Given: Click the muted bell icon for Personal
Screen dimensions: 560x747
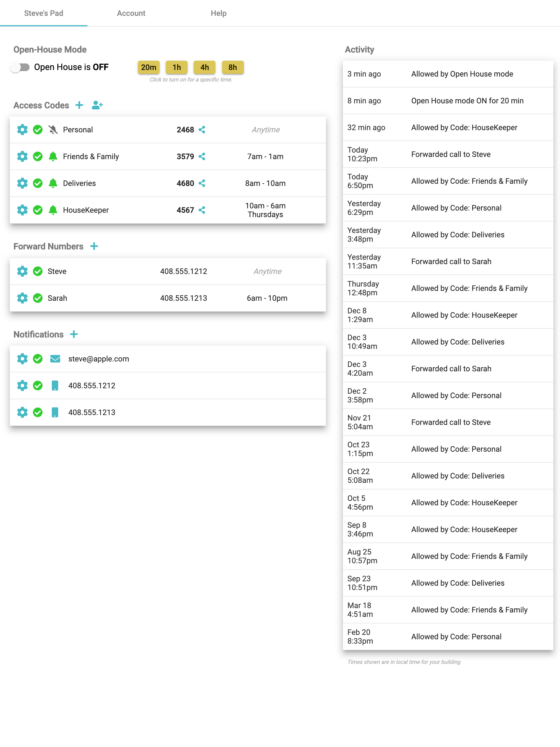Looking at the screenshot, I should pyautogui.click(x=53, y=130).
